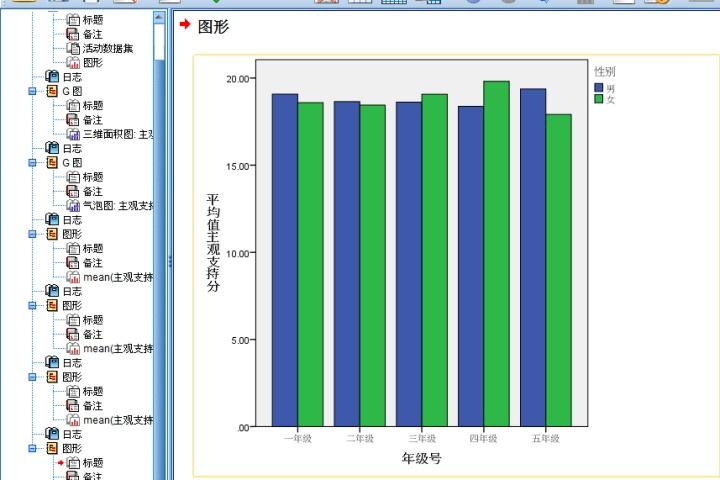Select the 平均值主观支持分 y-axis title
This screenshot has width=720, height=480.
[x=213, y=243]
